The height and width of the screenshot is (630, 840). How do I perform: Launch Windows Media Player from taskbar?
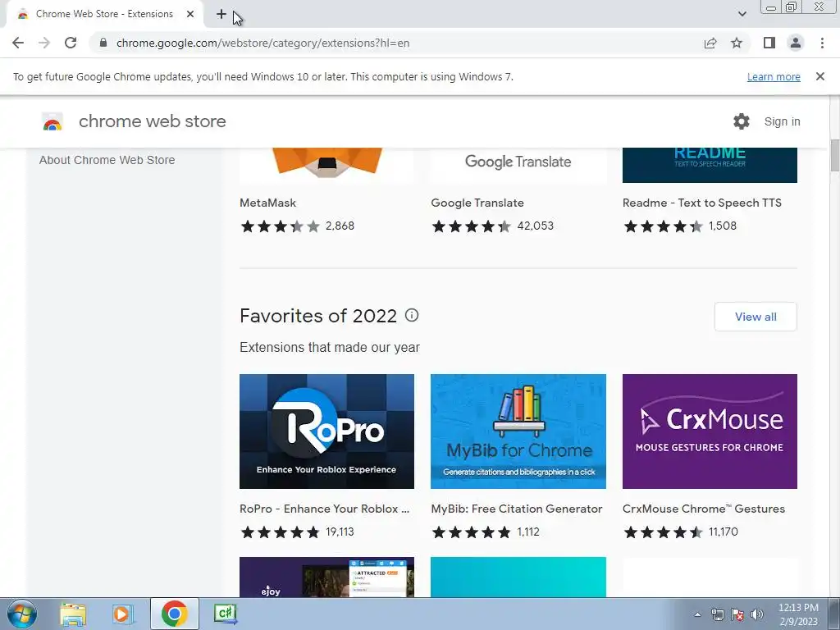tap(122, 614)
